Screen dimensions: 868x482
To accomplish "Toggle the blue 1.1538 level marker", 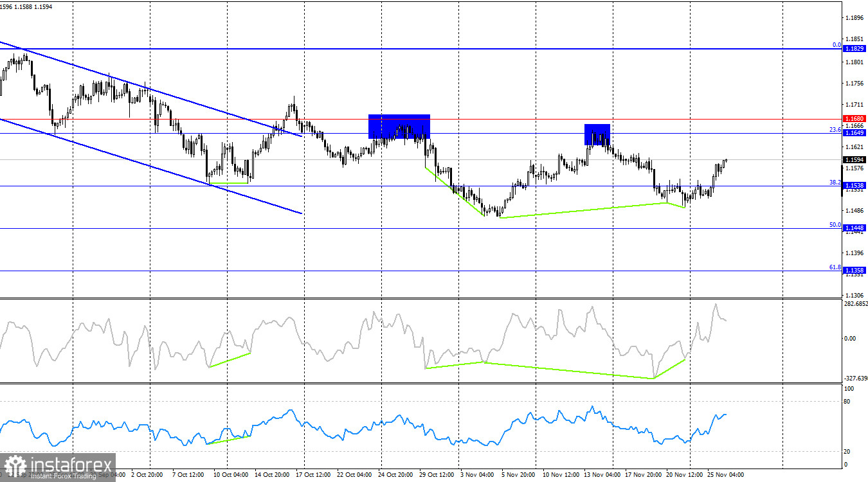I will (854, 184).
